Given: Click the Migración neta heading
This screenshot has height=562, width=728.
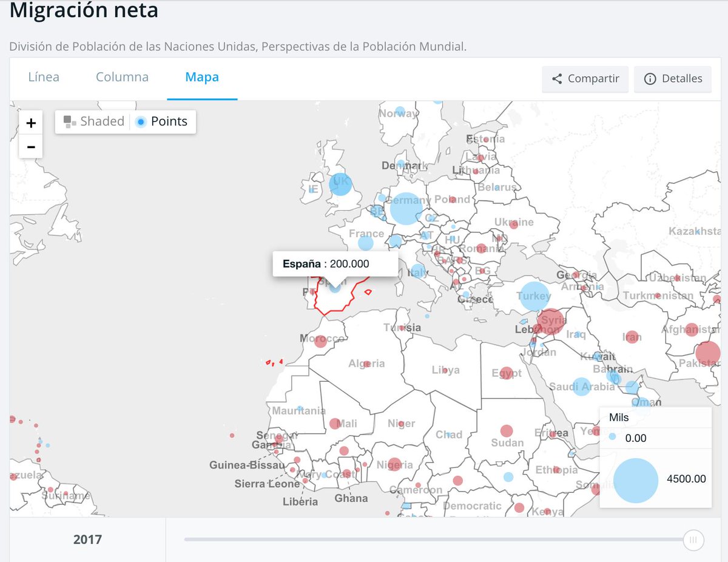Looking at the screenshot, I should (x=84, y=10).
